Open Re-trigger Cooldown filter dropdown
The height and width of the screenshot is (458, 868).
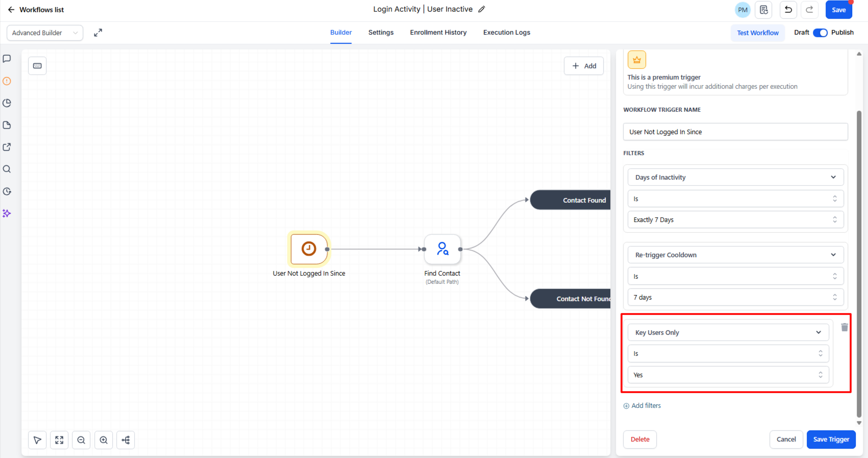coord(735,255)
